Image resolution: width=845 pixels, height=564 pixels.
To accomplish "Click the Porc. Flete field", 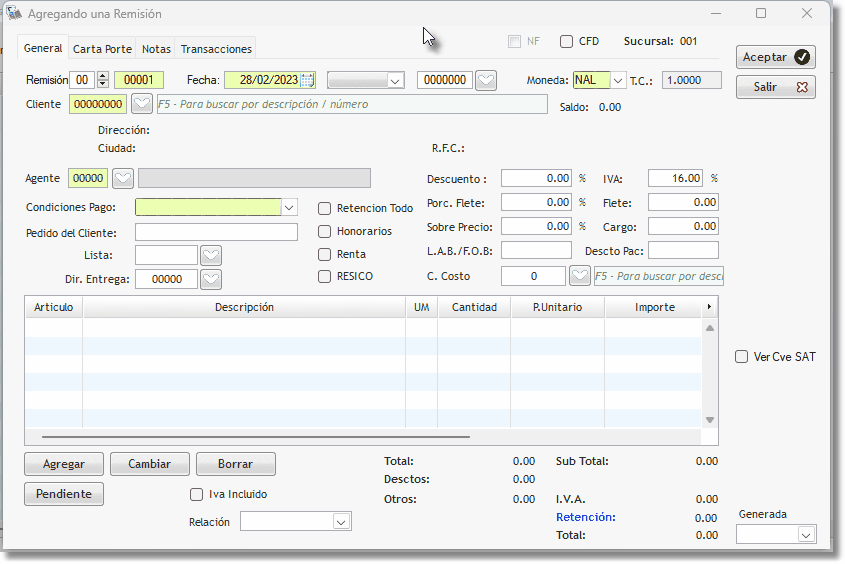I will pyautogui.click(x=536, y=203).
